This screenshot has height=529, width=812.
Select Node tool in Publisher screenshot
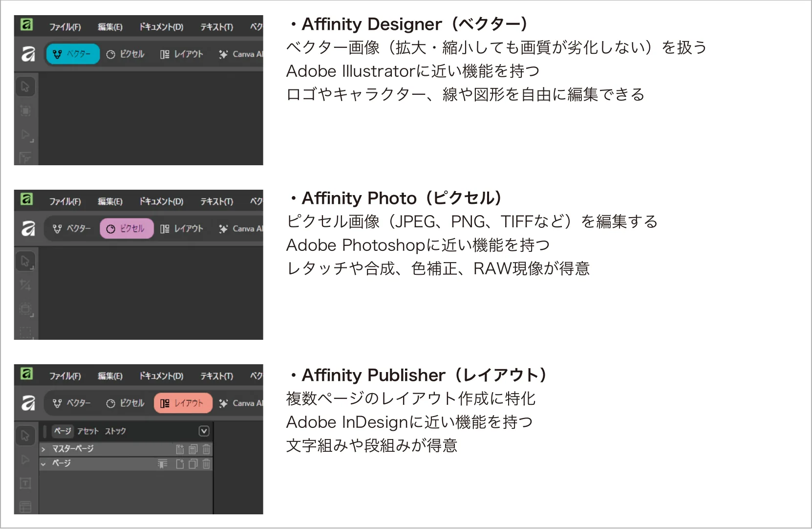25,460
